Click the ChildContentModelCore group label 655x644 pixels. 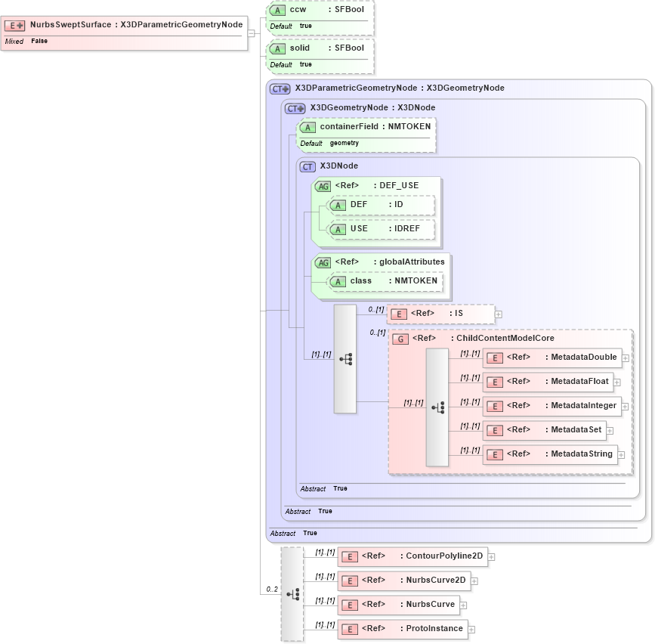(484, 338)
